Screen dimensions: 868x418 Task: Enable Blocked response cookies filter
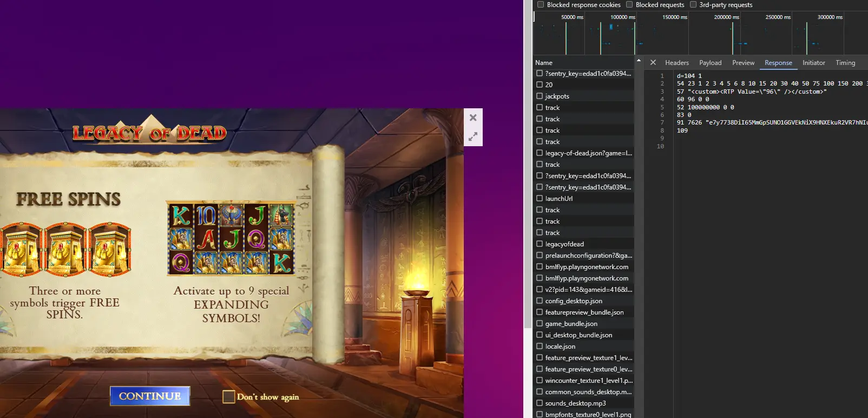(541, 5)
